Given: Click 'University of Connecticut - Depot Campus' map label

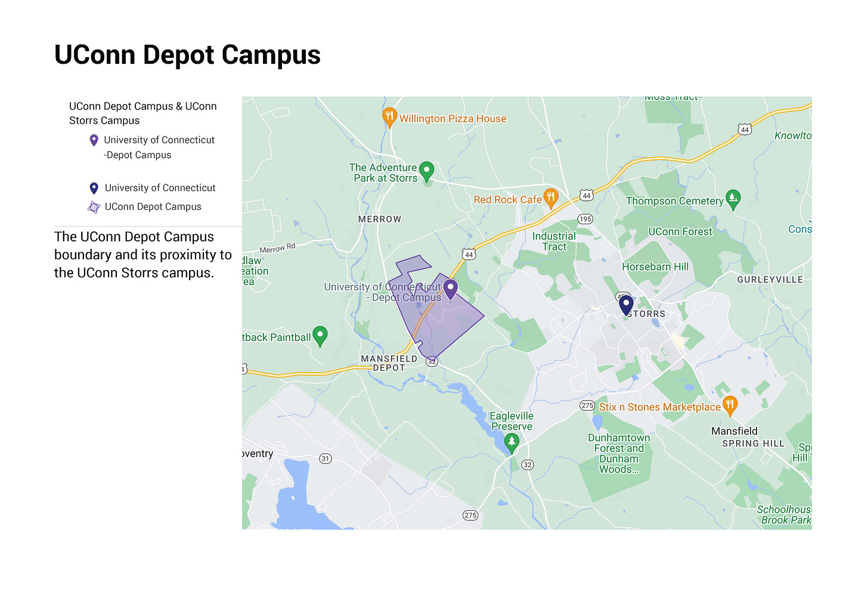Looking at the screenshot, I should (383, 292).
